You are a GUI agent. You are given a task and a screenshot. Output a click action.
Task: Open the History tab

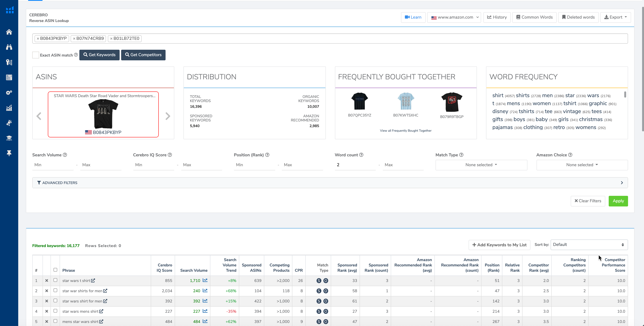(497, 17)
